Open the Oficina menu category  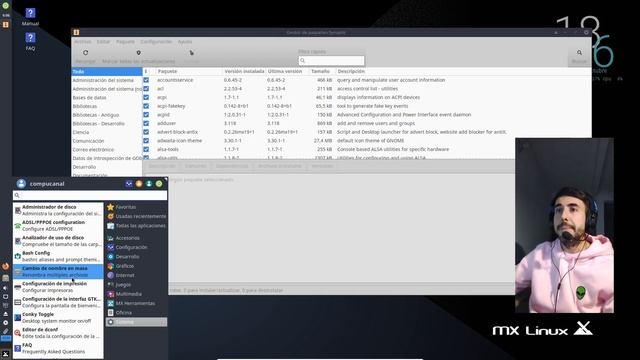136,313
